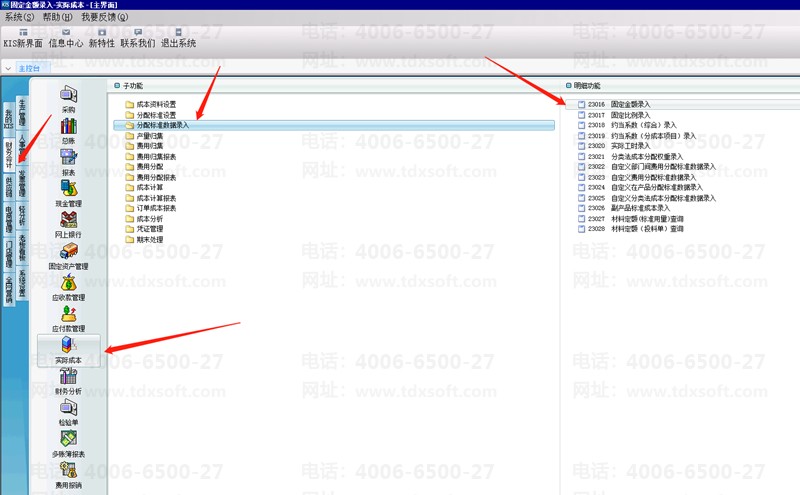Select the 发票管理 vertical tab
800x495 pixels.
pyautogui.click(x=22, y=183)
